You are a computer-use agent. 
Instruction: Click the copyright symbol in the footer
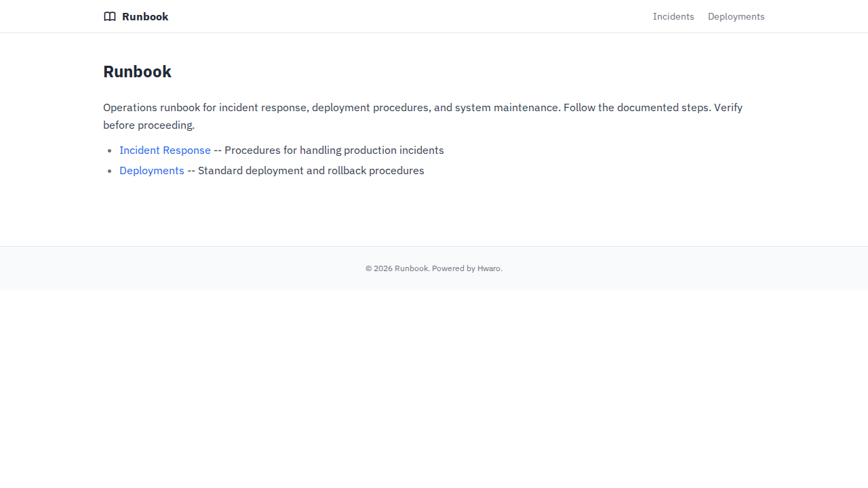pyautogui.click(x=368, y=268)
